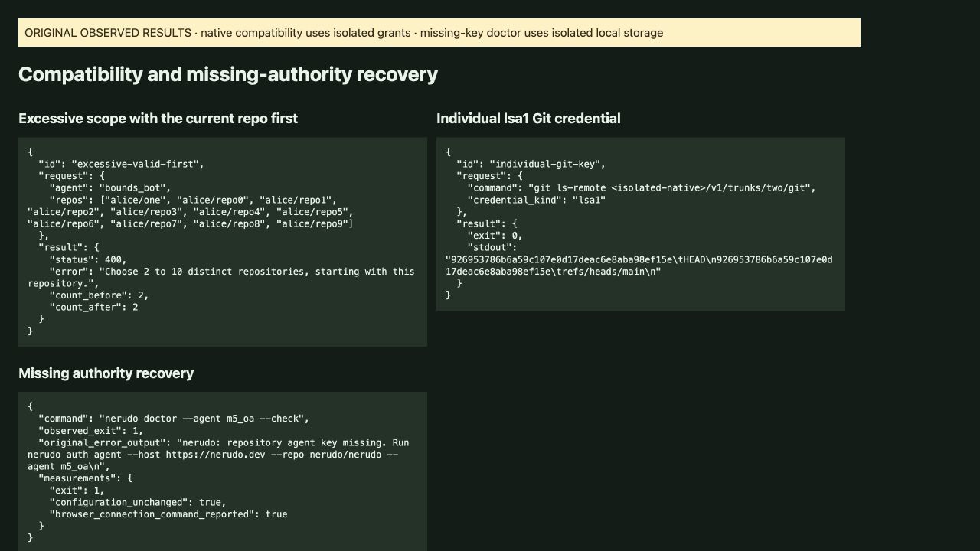The image size is (980, 551).
Task: Select the "exit": 0 line
Action: pos(495,236)
